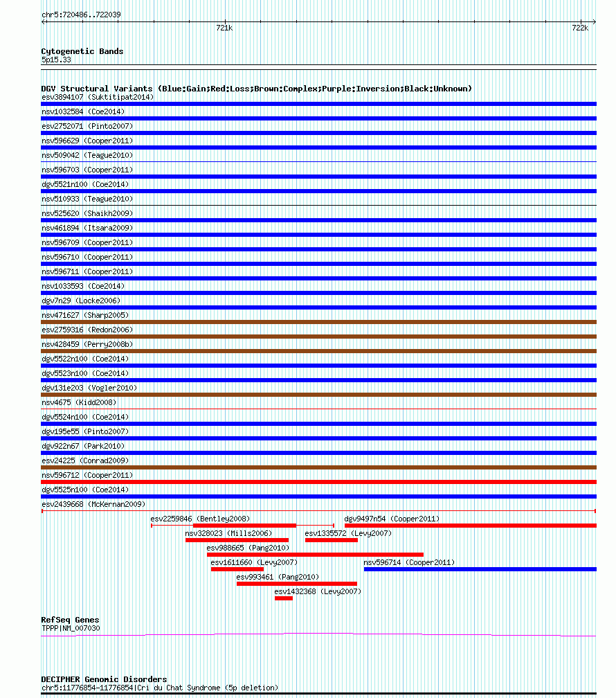616x698 pixels.
Task: Click the brown complex bar under nsv471627
Action: (318, 322)
